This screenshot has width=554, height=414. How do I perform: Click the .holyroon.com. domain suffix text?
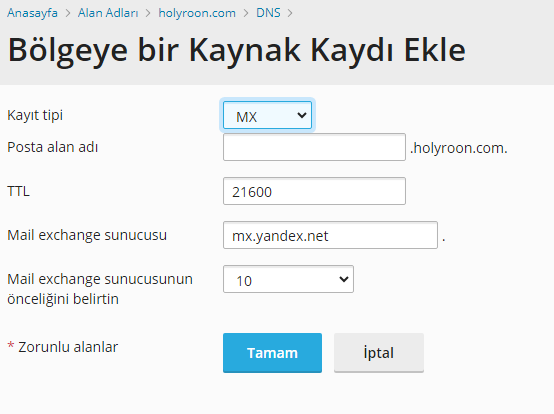pos(459,148)
